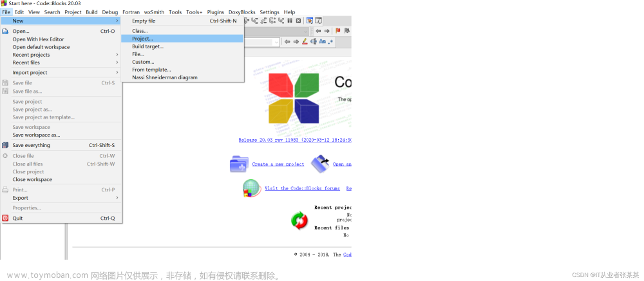Choose Class... in New submenu
This screenshot has width=644, height=281.
pos(182,31)
